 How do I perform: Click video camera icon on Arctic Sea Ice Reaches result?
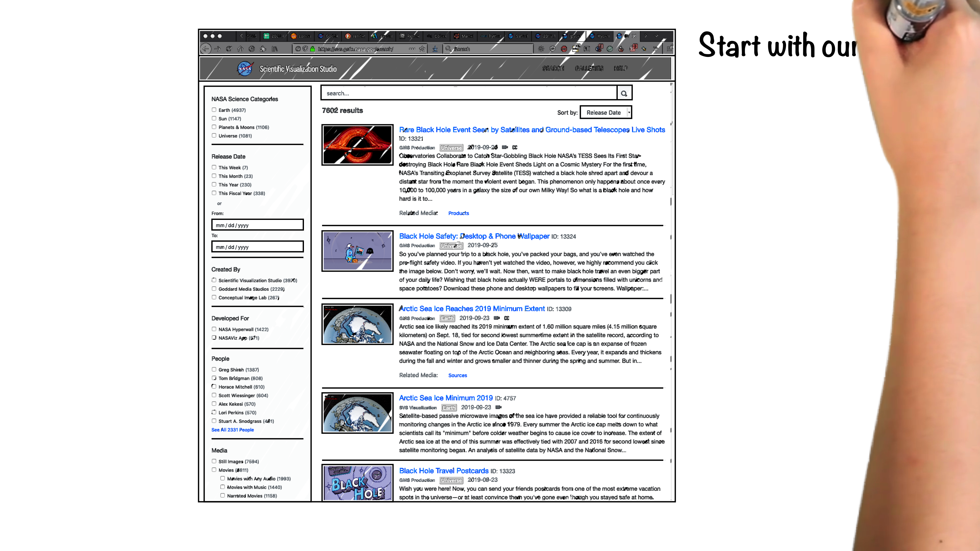click(496, 318)
